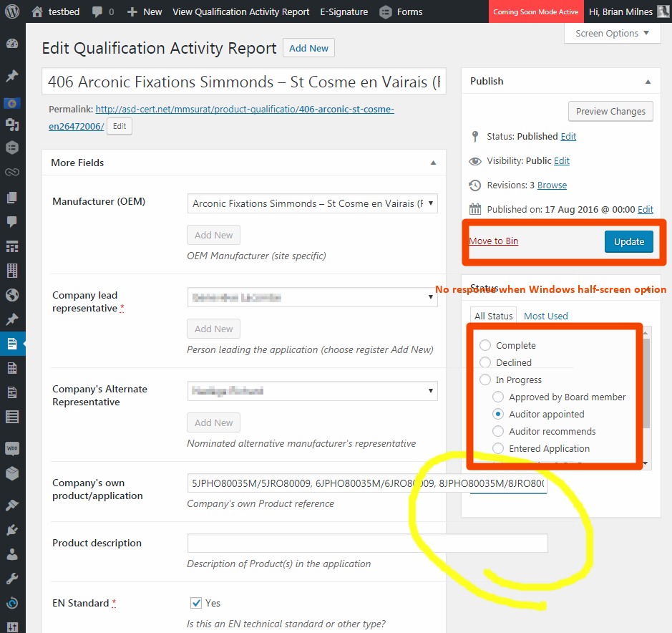The height and width of the screenshot is (633, 672).
Task: Open the Comments speech bubble sidebar icon
Action: 12,222
